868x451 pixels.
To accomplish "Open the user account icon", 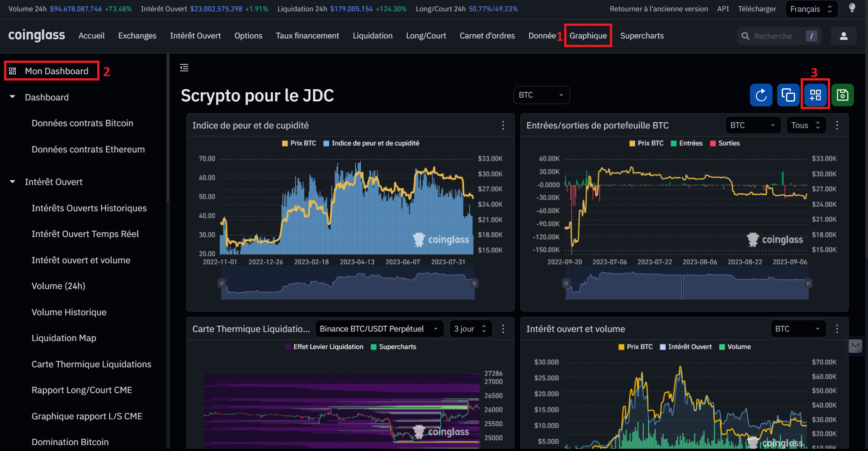I will pyautogui.click(x=844, y=36).
